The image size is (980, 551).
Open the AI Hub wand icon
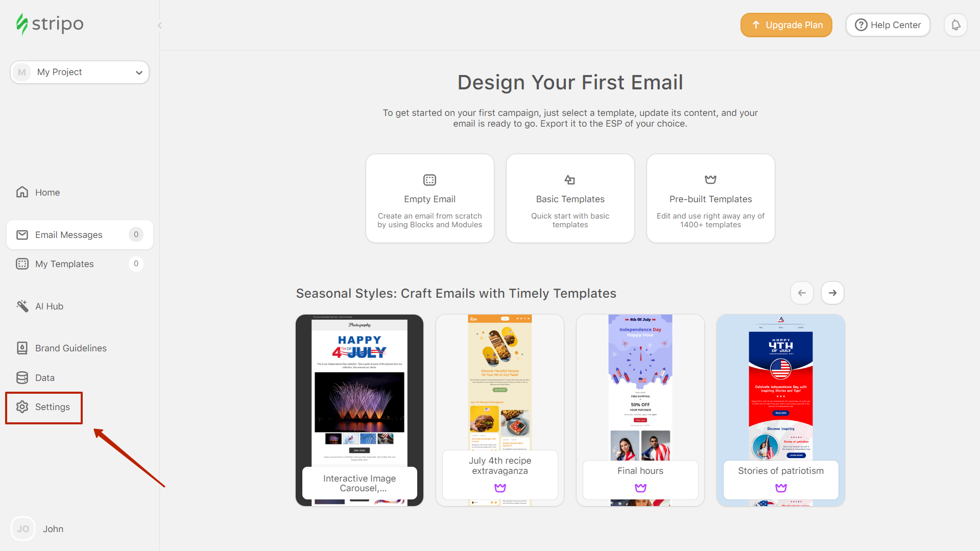[22, 306]
